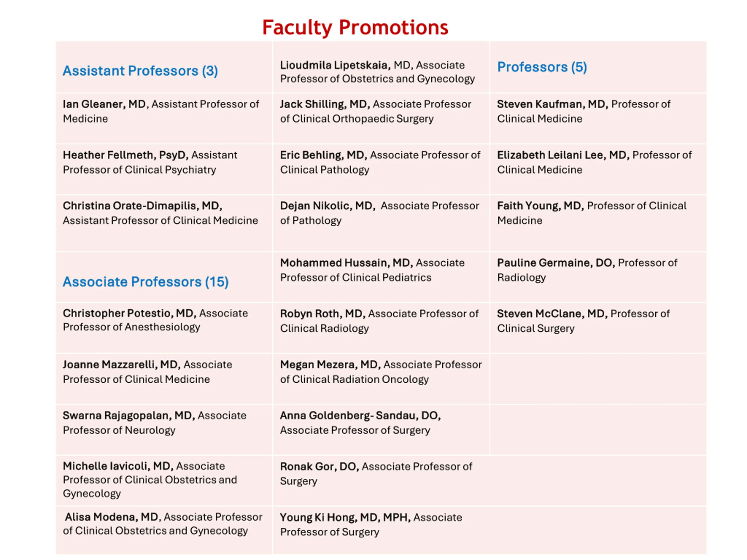Viewport: 747px width, 560px height.
Task: Click the Faculty Promotions title
Action: [355, 27]
